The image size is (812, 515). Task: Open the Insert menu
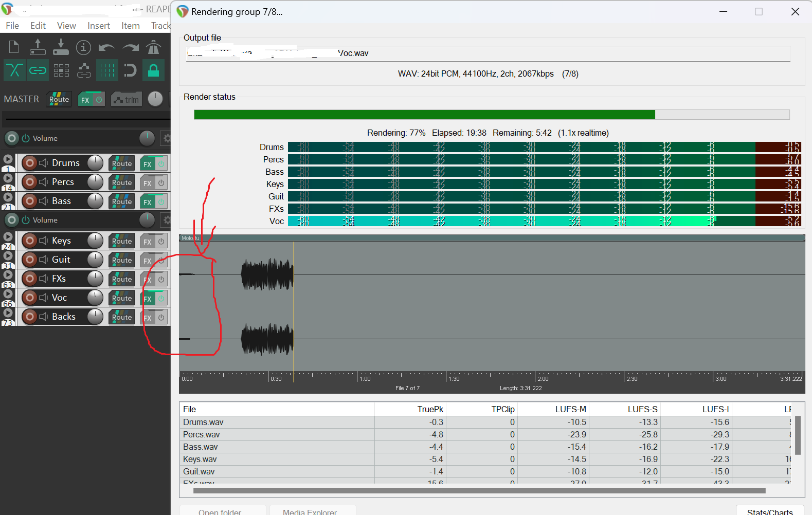[98, 26]
